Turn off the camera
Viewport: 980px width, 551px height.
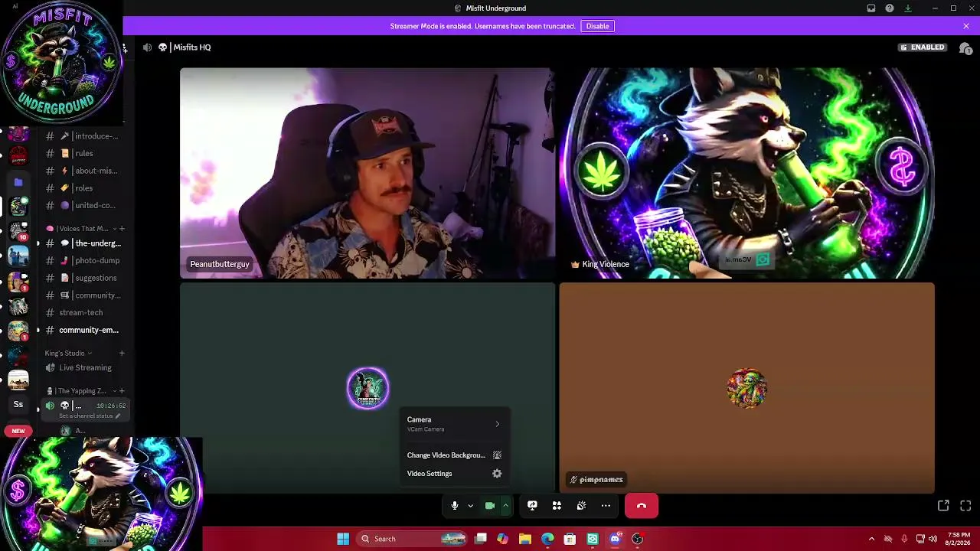point(490,506)
